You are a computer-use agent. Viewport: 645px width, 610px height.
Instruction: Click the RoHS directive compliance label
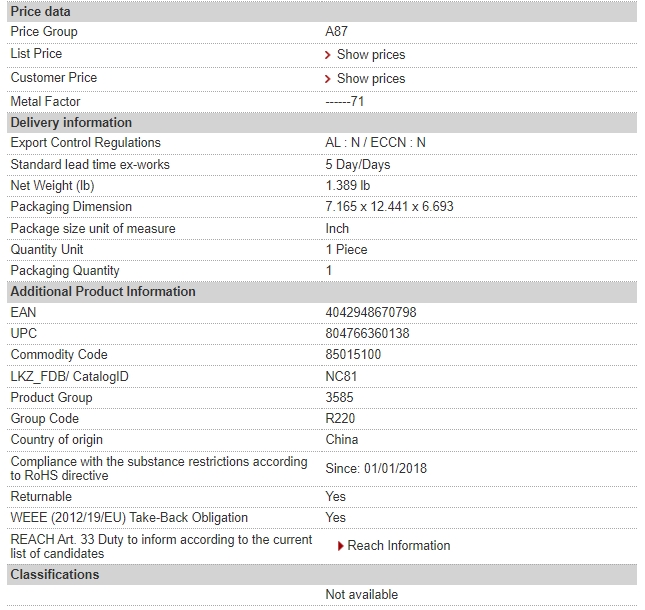(159, 469)
